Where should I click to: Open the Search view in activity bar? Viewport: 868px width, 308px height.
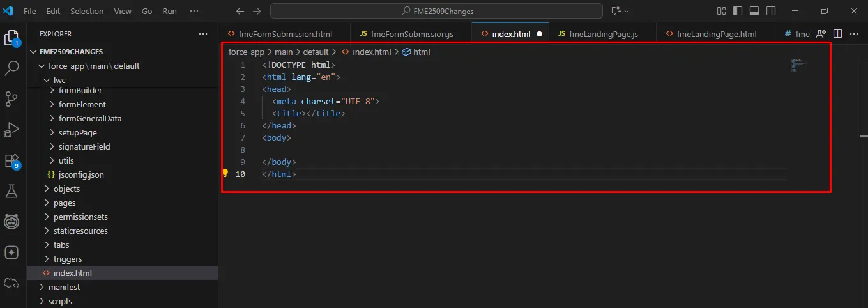coord(12,68)
